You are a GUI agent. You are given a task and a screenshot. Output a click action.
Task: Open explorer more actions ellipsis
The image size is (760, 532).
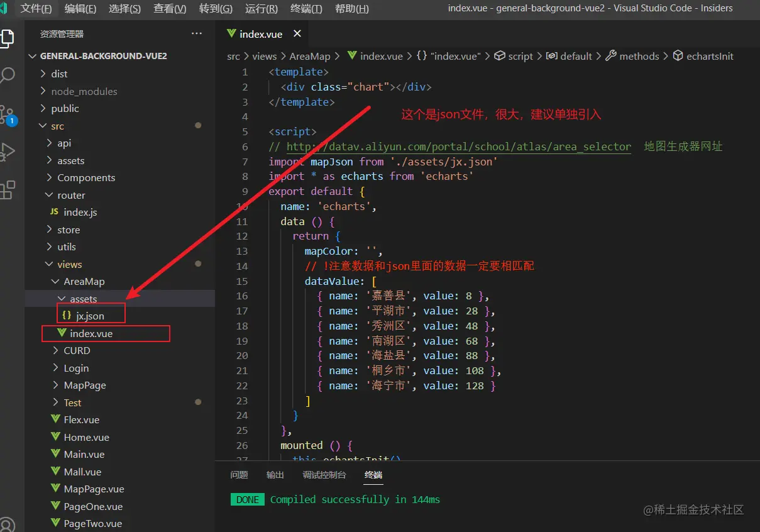(197, 33)
